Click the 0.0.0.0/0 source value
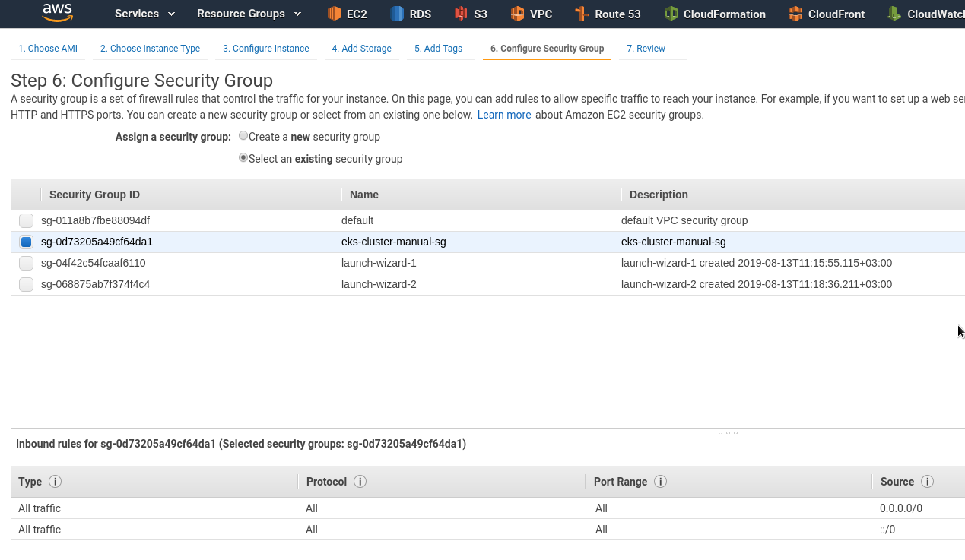Screen dimensions: 965x560 [901, 508]
